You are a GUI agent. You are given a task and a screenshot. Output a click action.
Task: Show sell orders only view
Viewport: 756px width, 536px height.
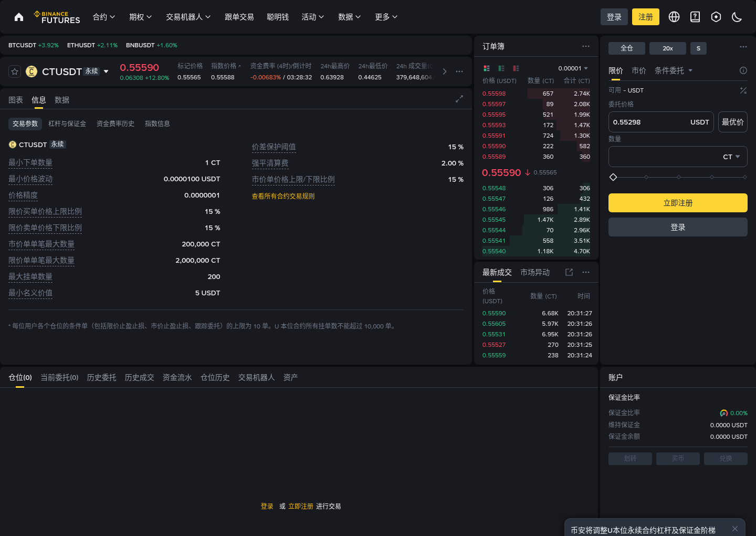click(x=516, y=68)
